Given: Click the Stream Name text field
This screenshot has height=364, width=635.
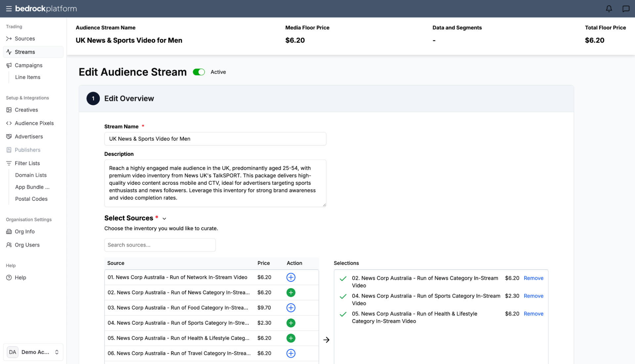Looking at the screenshot, I should (x=215, y=139).
